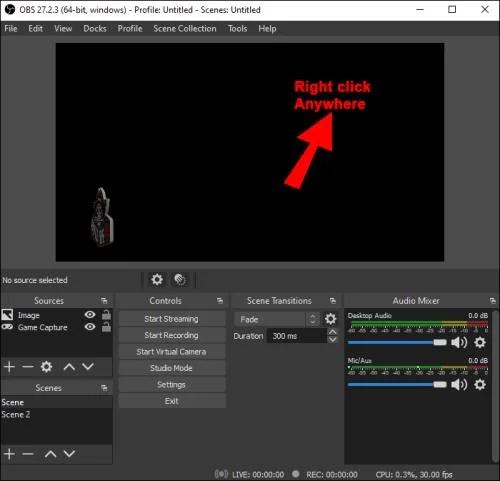The height and width of the screenshot is (481, 500).
Task: Add a new scene with plus icon
Action: 9,454
